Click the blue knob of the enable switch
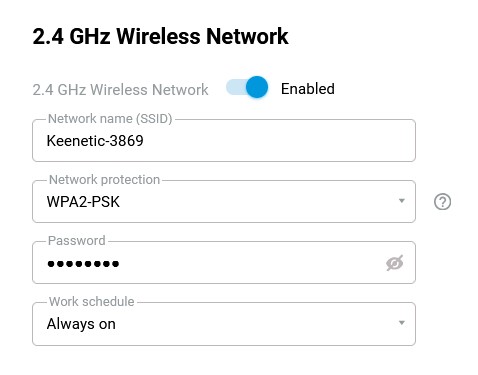 257,87
